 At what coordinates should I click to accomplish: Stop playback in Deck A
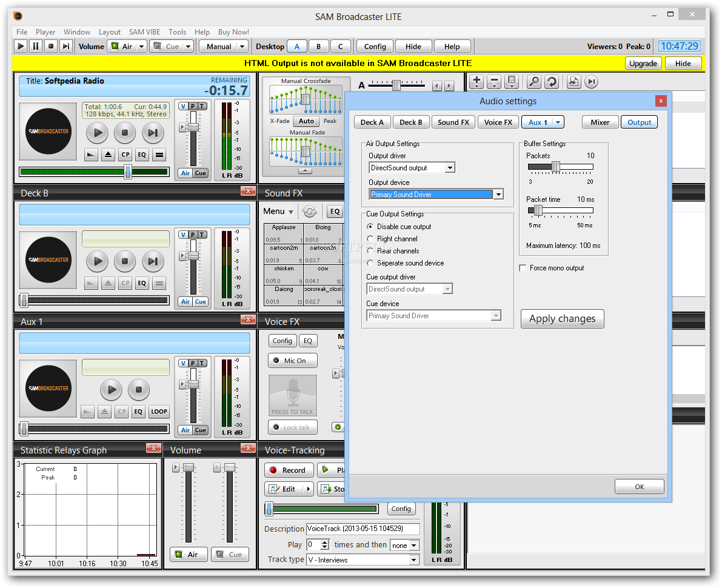(125, 133)
